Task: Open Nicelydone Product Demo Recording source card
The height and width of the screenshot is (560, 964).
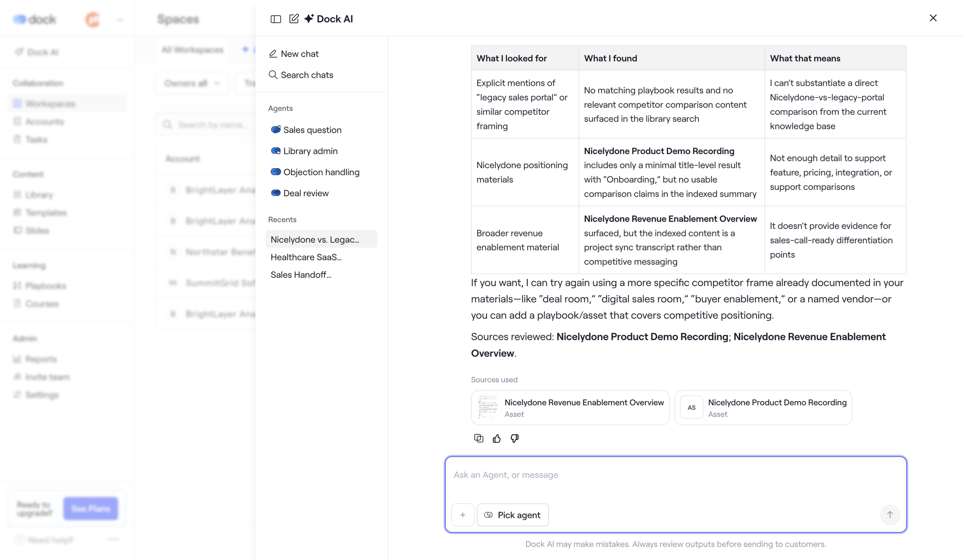Action: (763, 408)
